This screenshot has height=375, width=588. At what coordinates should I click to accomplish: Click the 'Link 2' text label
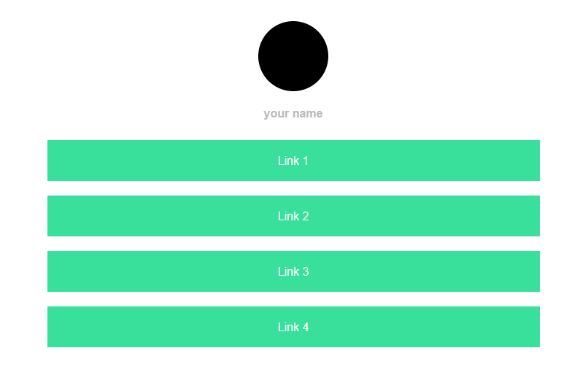click(293, 217)
